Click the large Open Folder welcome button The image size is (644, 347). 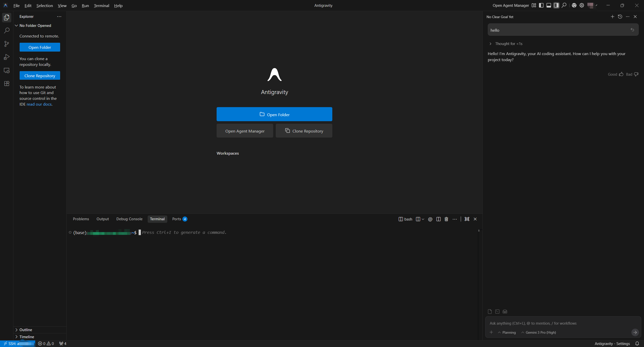(x=274, y=114)
